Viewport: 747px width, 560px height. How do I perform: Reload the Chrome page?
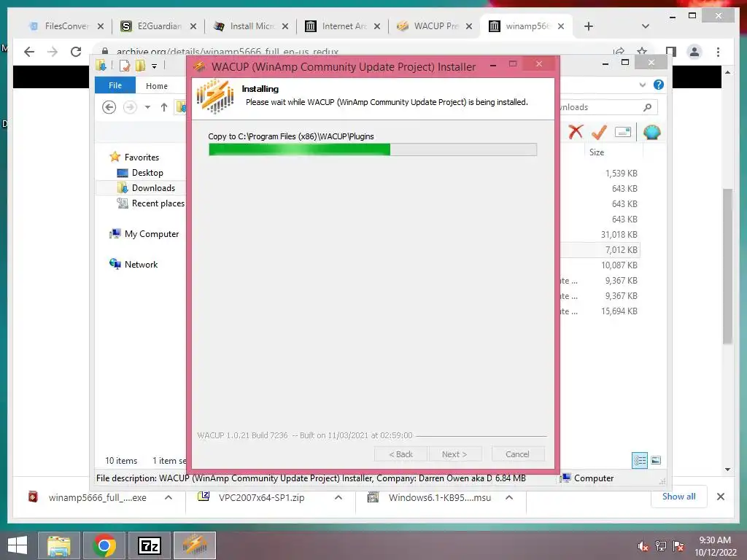(x=76, y=52)
